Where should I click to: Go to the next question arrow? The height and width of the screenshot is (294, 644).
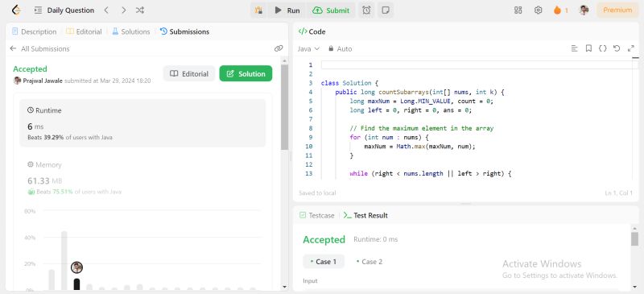click(124, 10)
